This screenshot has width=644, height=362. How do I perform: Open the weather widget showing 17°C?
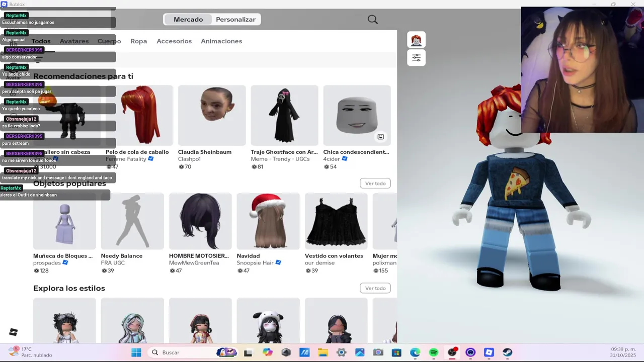point(30,352)
